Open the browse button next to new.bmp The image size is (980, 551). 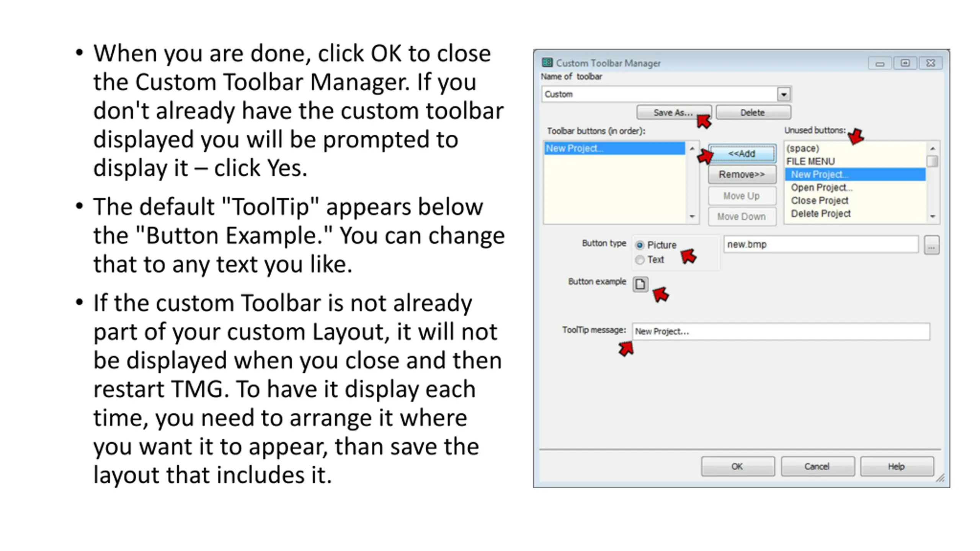[x=931, y=245]
